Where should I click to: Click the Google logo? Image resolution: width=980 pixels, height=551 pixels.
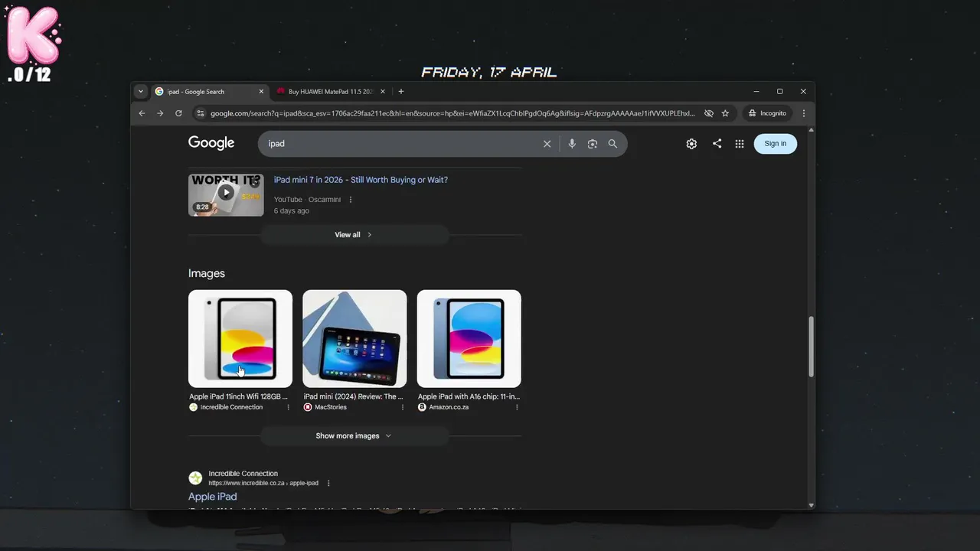[x=211, y=143]
